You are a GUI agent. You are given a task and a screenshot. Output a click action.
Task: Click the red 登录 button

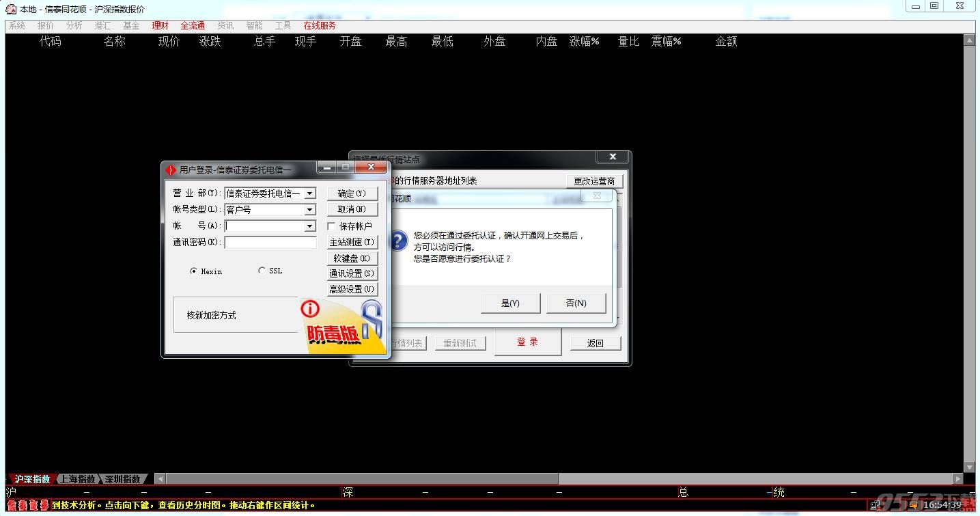tap(528, 342)
